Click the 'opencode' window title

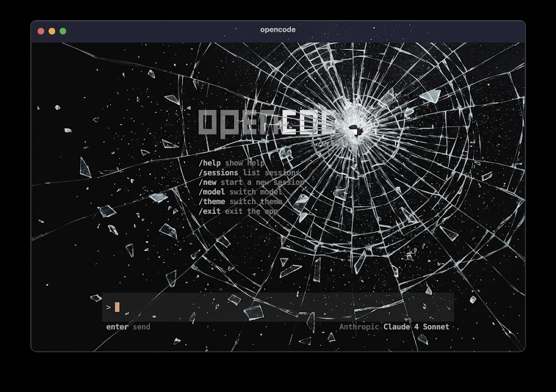click(x=278, y=30)
